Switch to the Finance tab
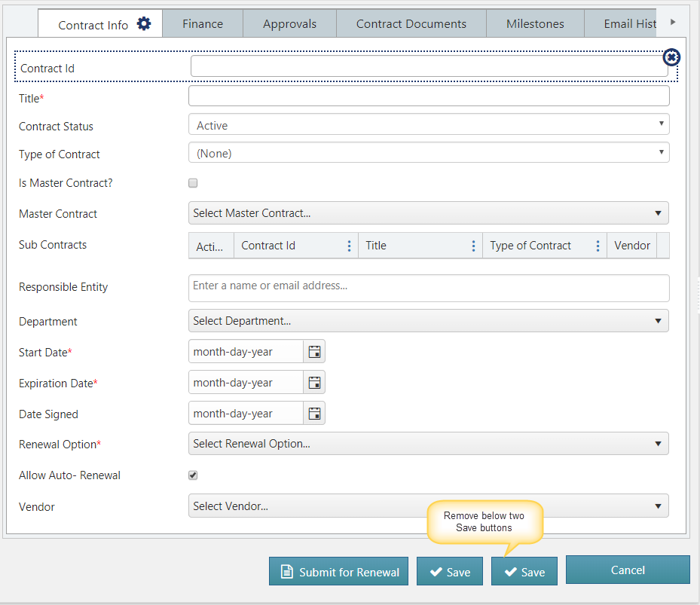700x605 pixels. pos(203,24)
